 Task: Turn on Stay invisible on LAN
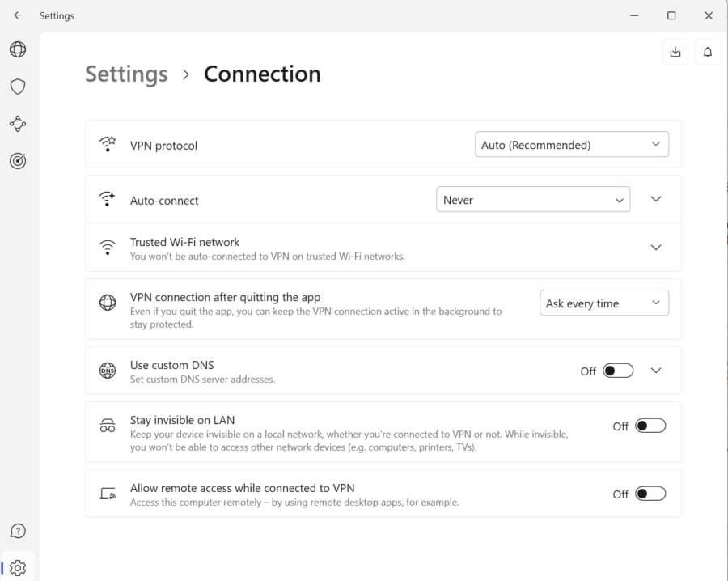[650, 425]
